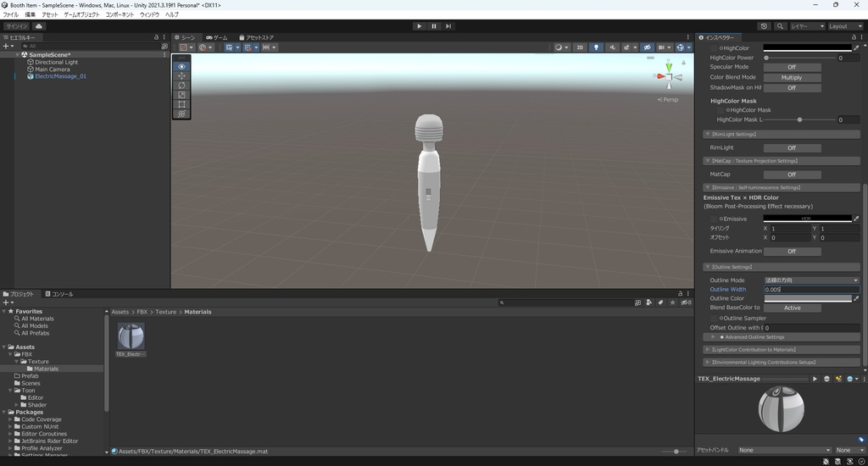Toggle scene audio icon
This screenshot has width=868, height=466.
pos(612,47)
